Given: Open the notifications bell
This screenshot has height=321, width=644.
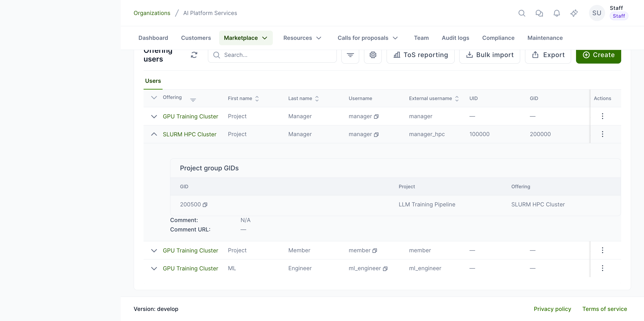Looking at the screenshot, I should click(x=557, y=13).
